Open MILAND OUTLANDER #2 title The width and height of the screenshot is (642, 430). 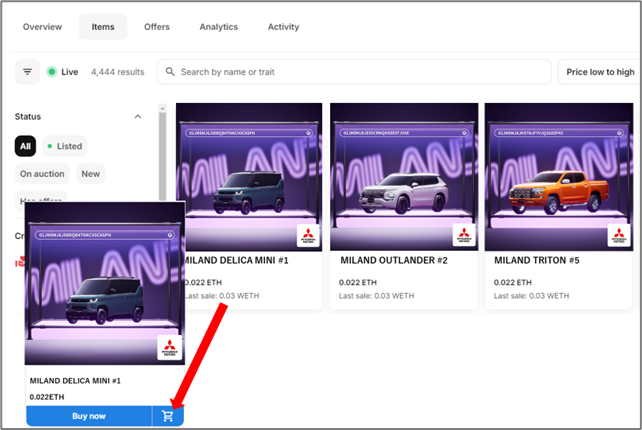pos(394,260)
